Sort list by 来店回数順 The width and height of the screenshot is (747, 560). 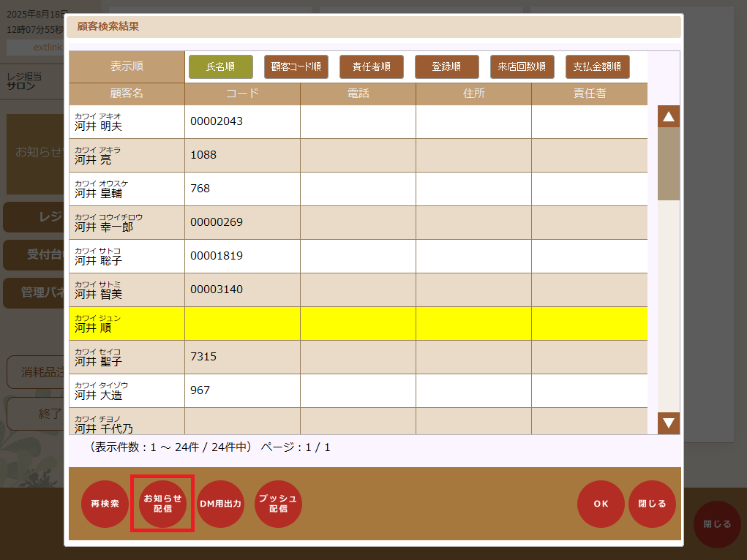pyautogui.click(x=522, y=67)
